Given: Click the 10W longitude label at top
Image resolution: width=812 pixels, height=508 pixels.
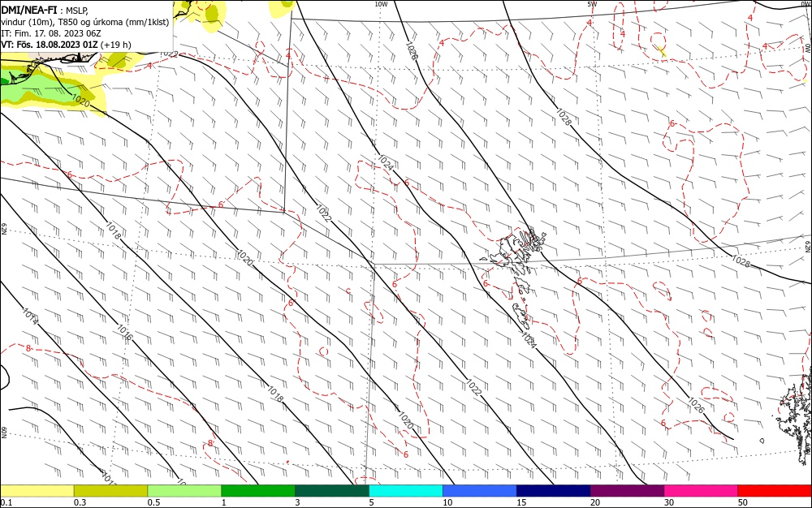Looking at the screenshot, I should click(x=381, y=4).
